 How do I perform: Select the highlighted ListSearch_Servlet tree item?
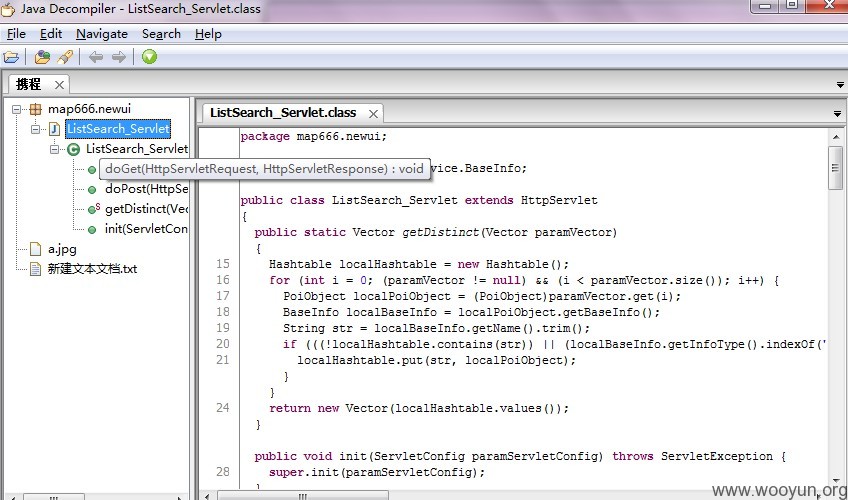pyautogui.click(x=118, y=129)
